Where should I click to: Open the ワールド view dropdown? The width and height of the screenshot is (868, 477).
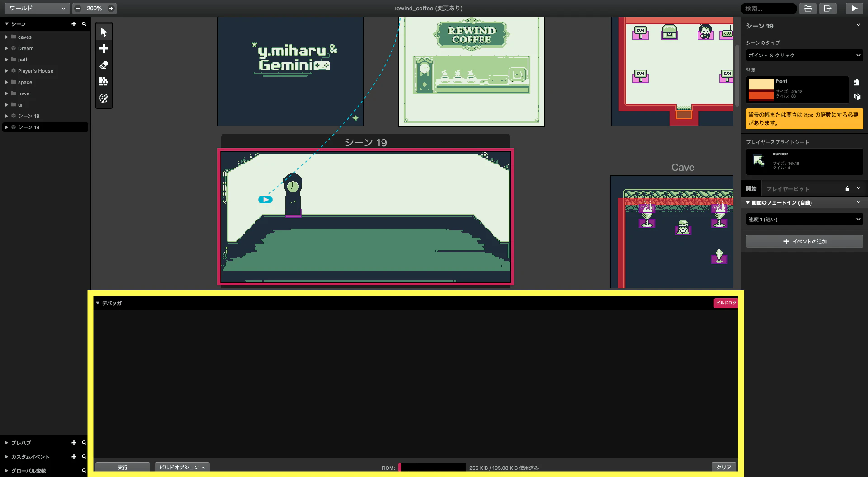coord(38,9)
